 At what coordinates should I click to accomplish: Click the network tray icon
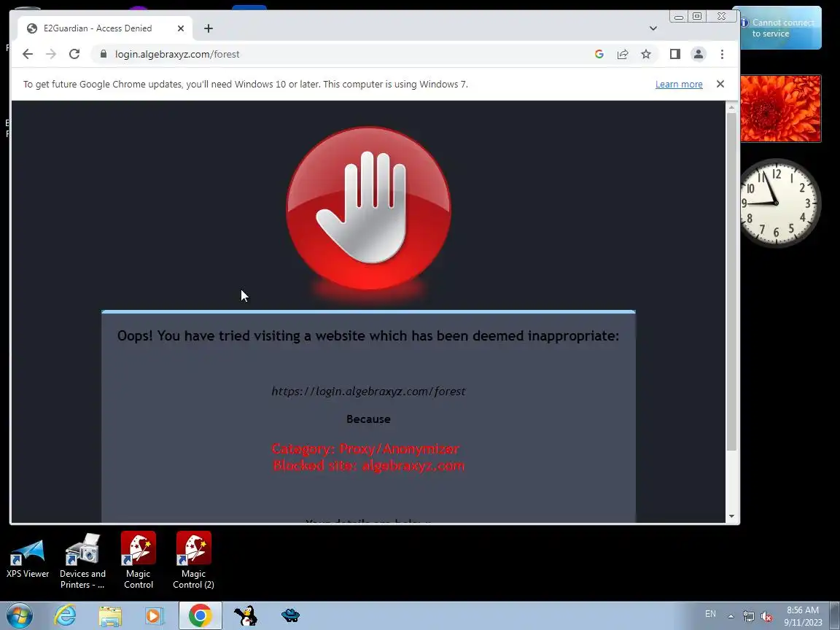point(748,617)
